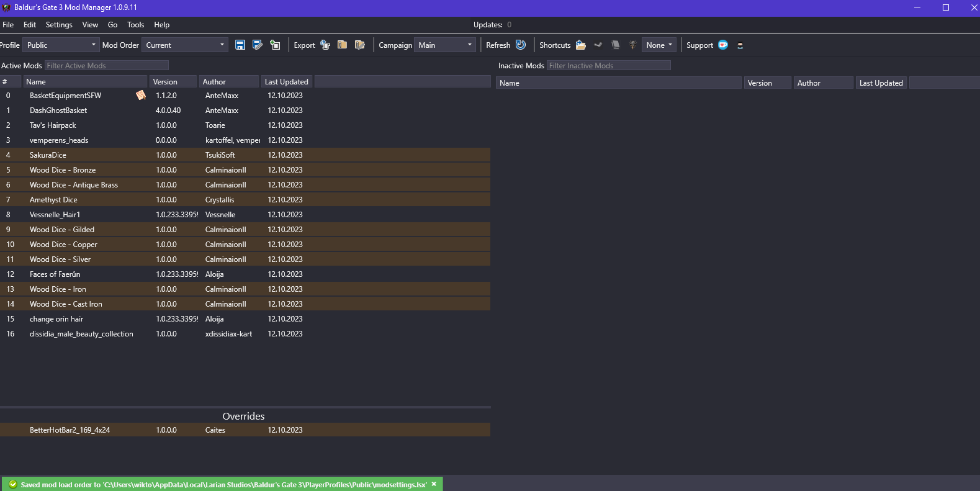Select dissidia_male_beauty_collection mod
The image size is (980, 491).
[x=245, y=333]
